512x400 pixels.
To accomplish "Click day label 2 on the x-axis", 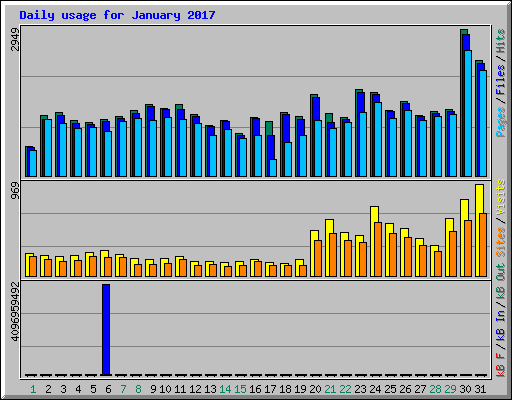I will pos(48,389).
